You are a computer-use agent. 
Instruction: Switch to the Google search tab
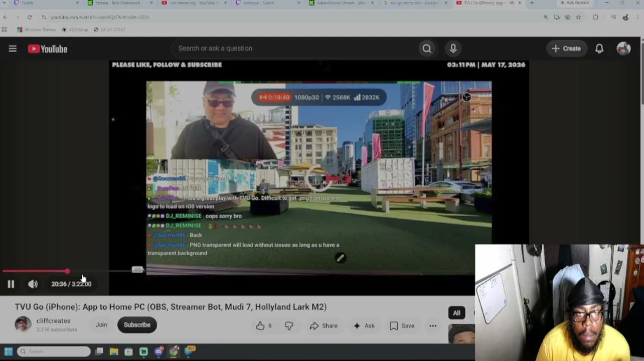point(415,3)
